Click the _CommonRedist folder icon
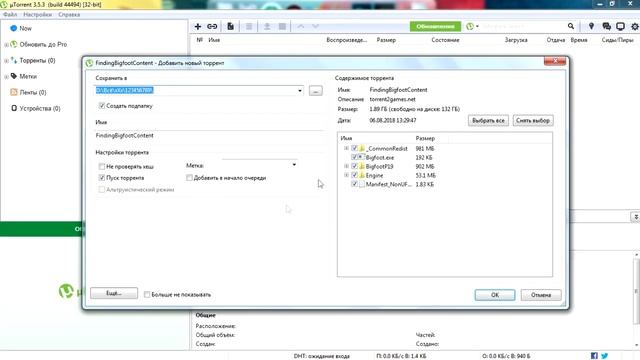640x360 pixels. click(x=362, y=149)
